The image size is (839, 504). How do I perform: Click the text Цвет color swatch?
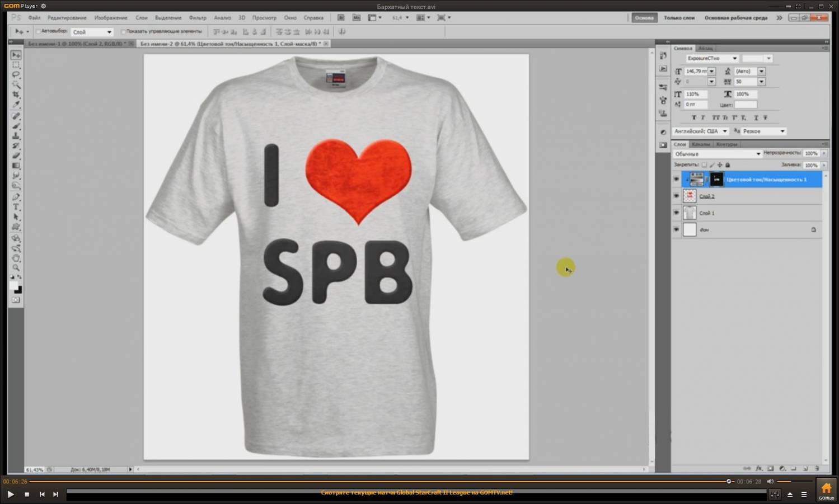746,105
